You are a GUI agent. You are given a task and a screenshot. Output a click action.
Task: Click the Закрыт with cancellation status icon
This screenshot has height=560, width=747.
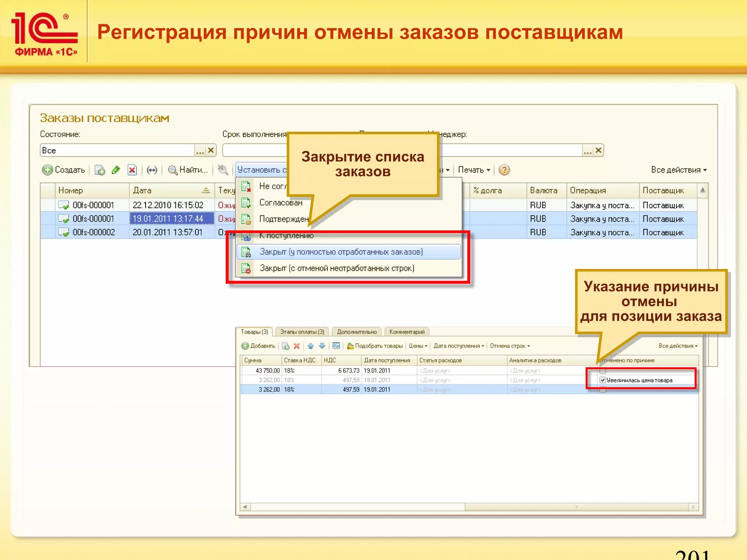point(246,268)
